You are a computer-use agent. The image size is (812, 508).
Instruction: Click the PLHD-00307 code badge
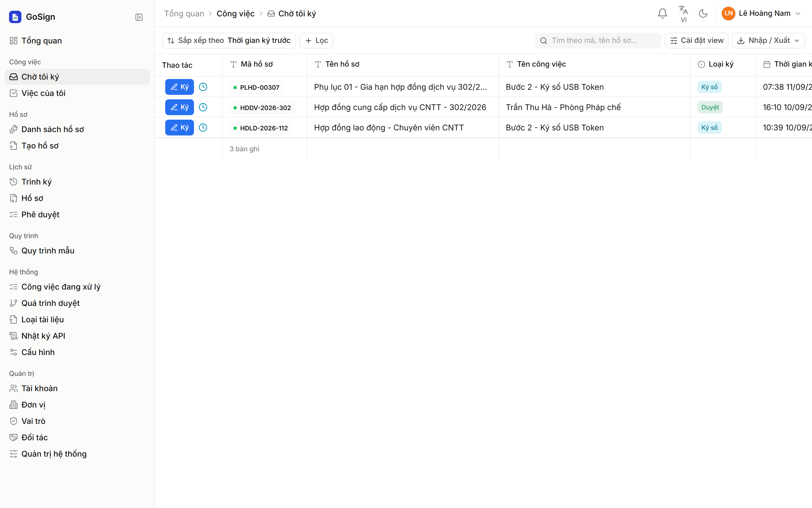tap(256, 87)
